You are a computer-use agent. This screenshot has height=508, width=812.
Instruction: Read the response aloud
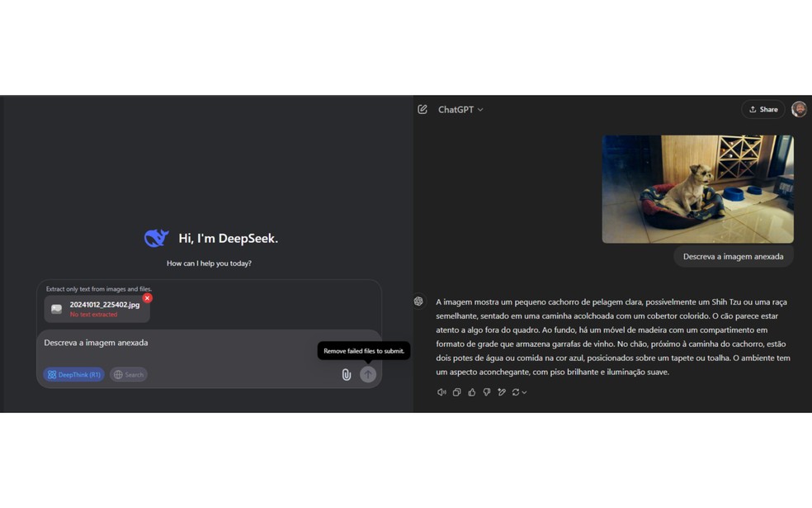[442, 392]
